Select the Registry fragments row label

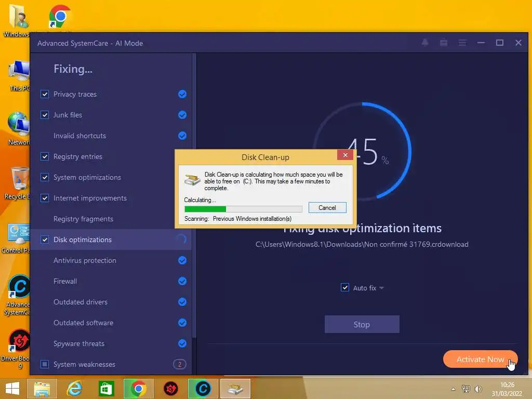click(84, 219)
